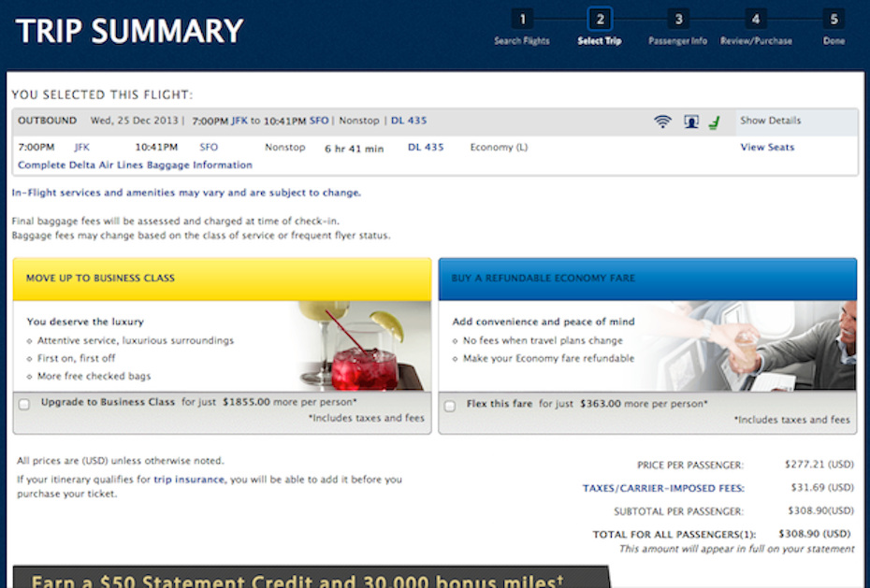Click the DL 435 flight number in header

click(409, 121)
